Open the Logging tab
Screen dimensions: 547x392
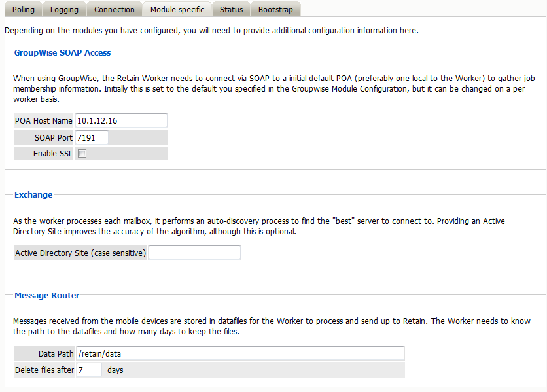tap(64, 10)
